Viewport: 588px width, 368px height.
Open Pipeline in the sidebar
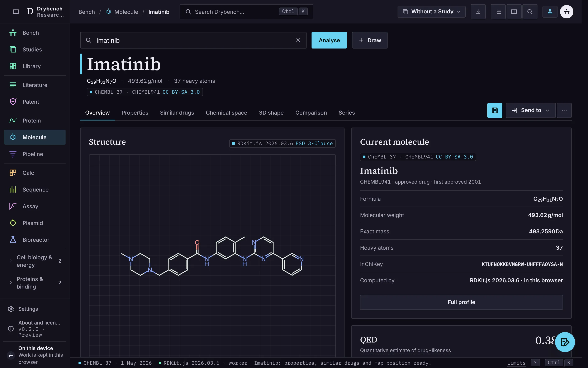pos(35,154)
